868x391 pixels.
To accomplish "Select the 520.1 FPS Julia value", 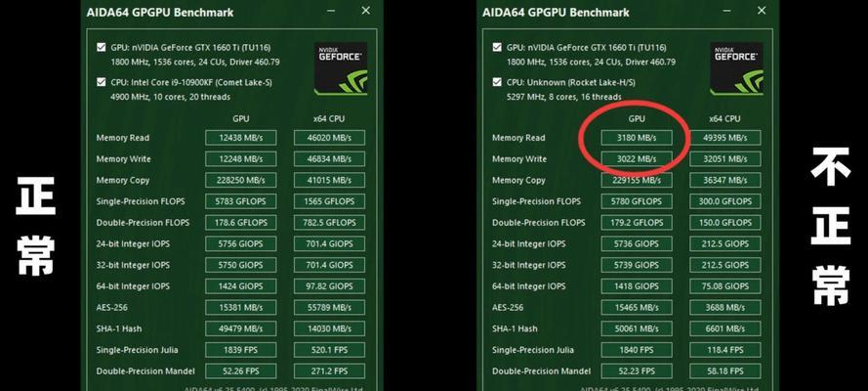I will (329, 350).
